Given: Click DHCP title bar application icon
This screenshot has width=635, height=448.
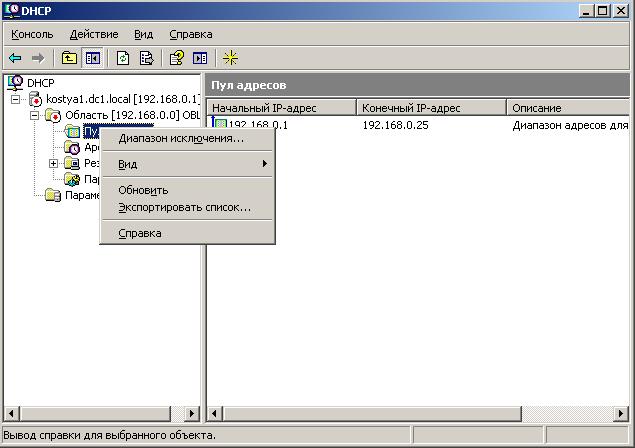Looking at the screenshot, I should [12, 10].
